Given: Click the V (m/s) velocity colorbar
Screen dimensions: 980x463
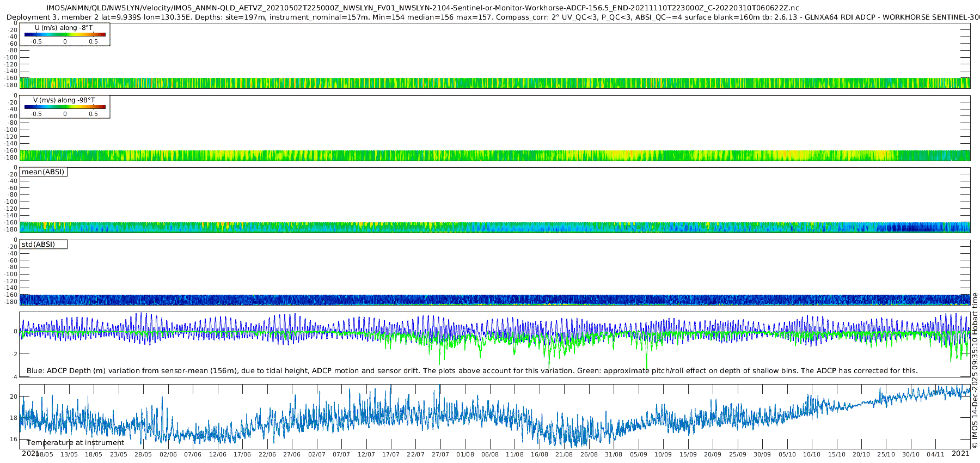Looking at the screenshot, I should tap(65, 107).
